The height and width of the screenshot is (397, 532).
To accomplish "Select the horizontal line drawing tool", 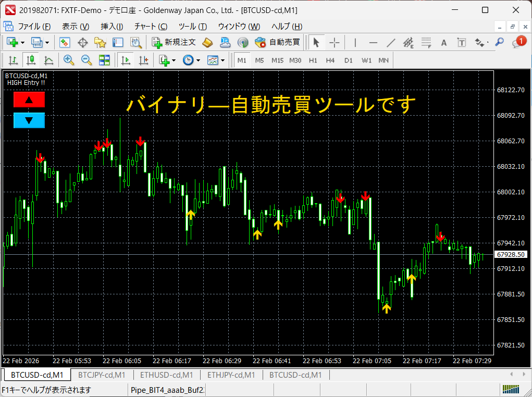I will click(x=373, y=43).
